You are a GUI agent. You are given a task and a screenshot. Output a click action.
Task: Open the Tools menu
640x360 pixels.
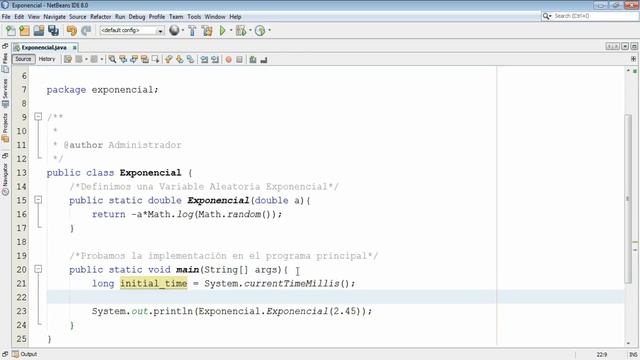(194, 17)
